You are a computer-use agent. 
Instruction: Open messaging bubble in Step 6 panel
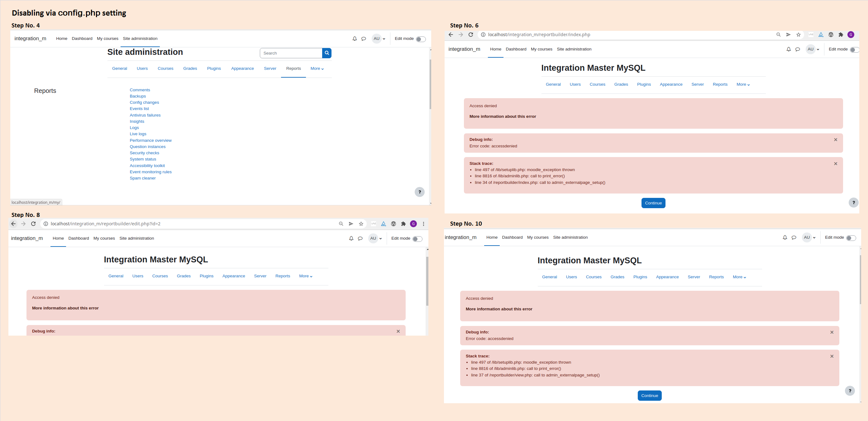[x=798, y=49]
